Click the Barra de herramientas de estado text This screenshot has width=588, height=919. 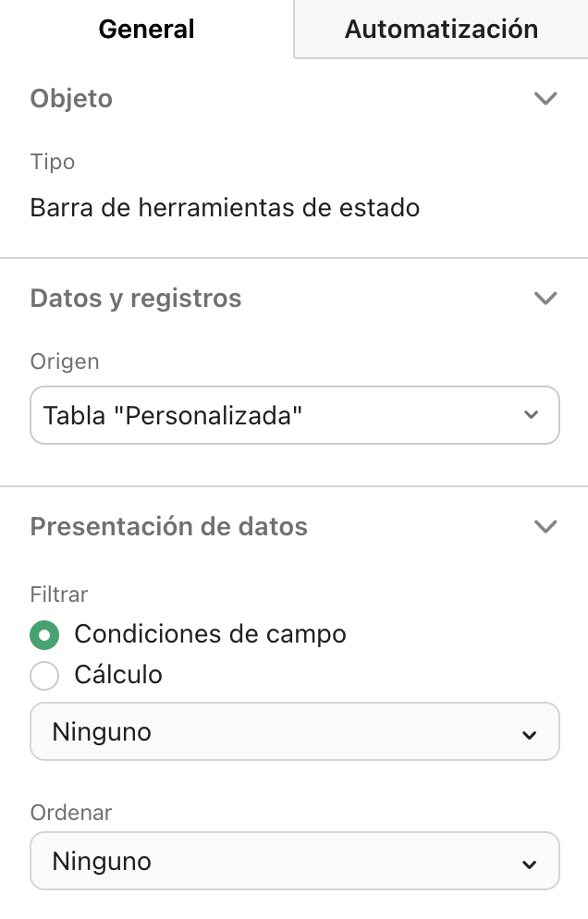coord(225,207)
